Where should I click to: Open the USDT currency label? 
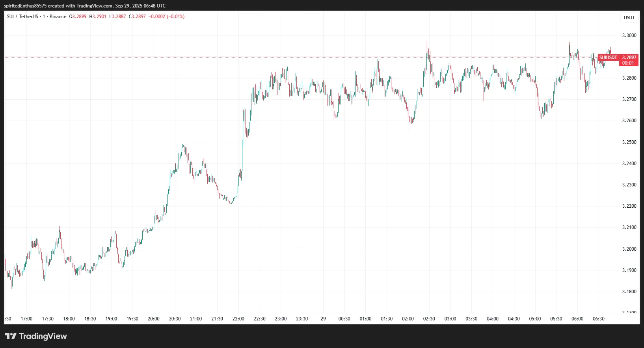tap(629, 18)
